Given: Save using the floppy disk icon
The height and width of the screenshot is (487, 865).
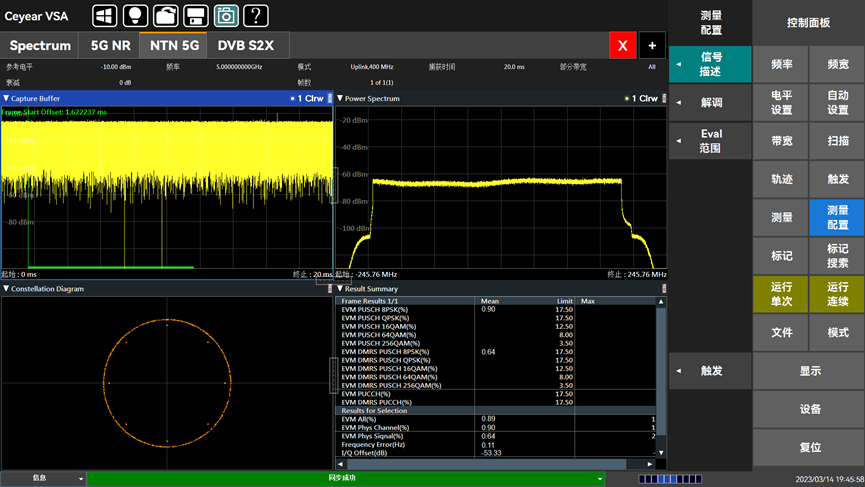Looking at the screenshot, I should coord(196,15).
